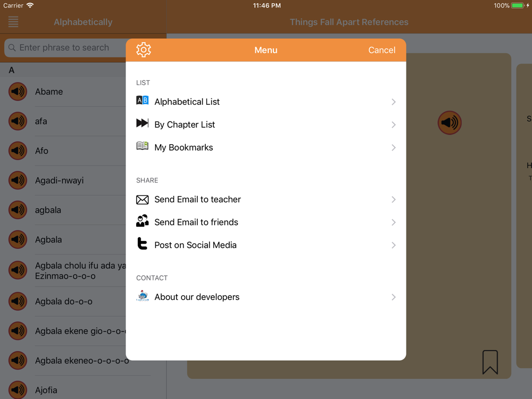Image resolution: width=532 pixels, height=399 pixels.
Task: Select the word Abame in the list
Action: [x=49, y=92]
